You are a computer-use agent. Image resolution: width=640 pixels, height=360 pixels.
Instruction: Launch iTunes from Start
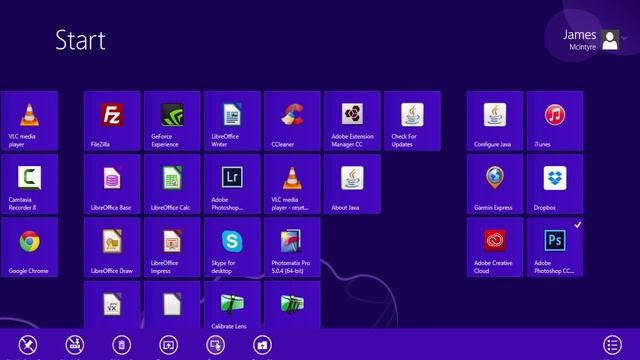(x=555, y=121)
